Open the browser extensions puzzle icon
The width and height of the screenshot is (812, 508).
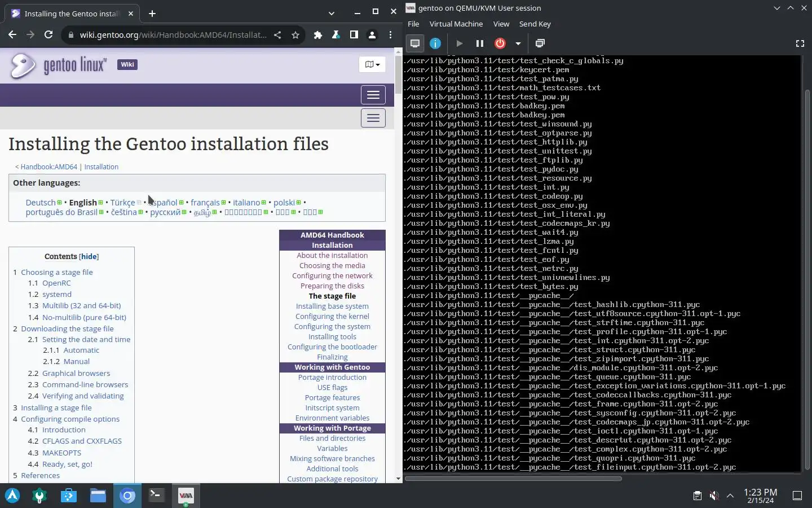(318, 35)
